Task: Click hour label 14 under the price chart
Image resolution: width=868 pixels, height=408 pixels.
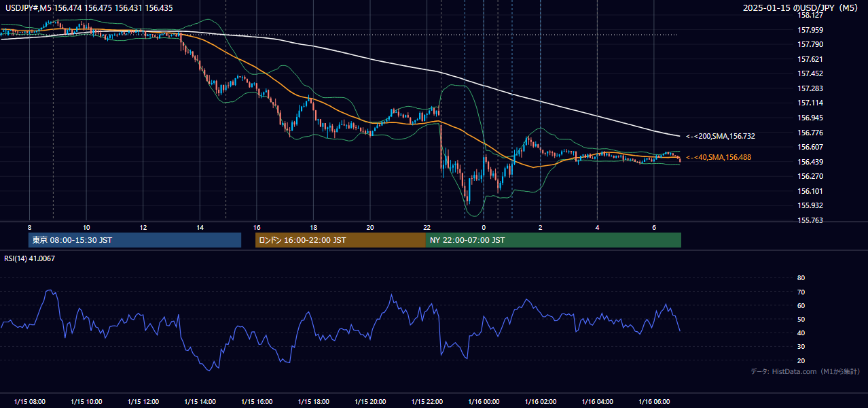Action: pos(200,227)
